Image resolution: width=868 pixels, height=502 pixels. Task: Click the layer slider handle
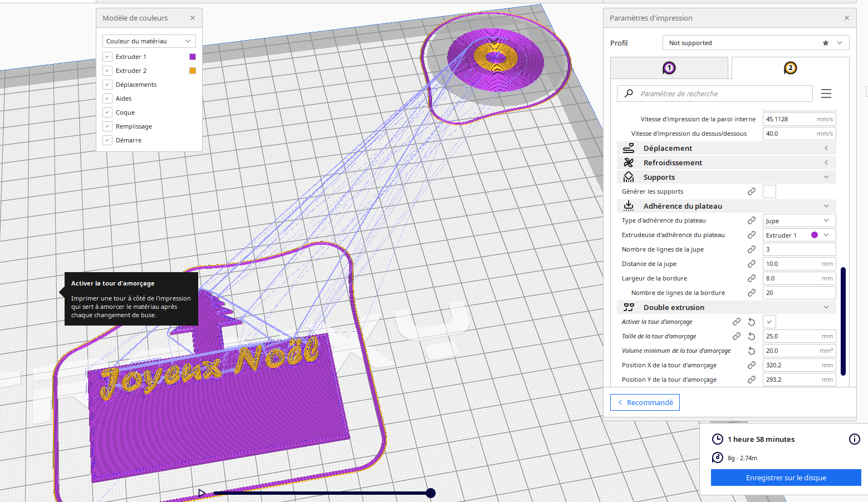430,493
